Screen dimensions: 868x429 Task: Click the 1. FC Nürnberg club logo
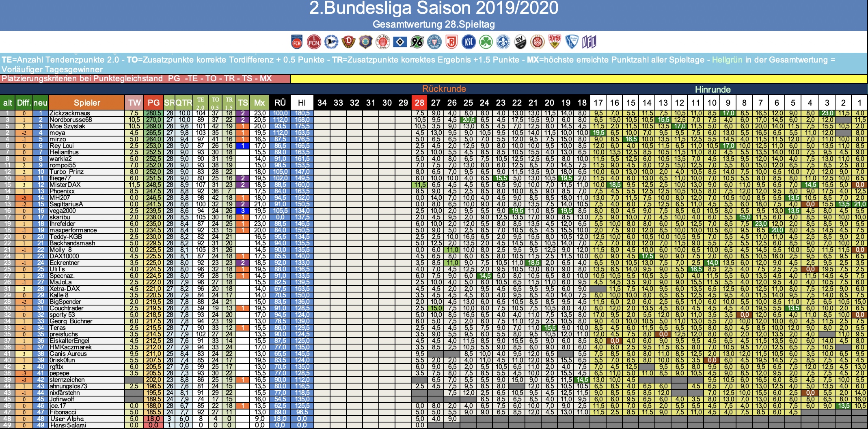point(314,42)
